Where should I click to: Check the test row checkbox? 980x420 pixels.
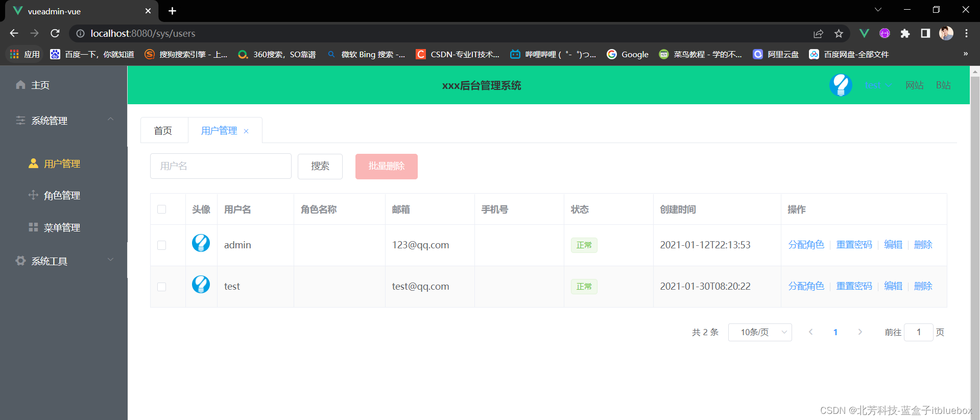[162, 287]
